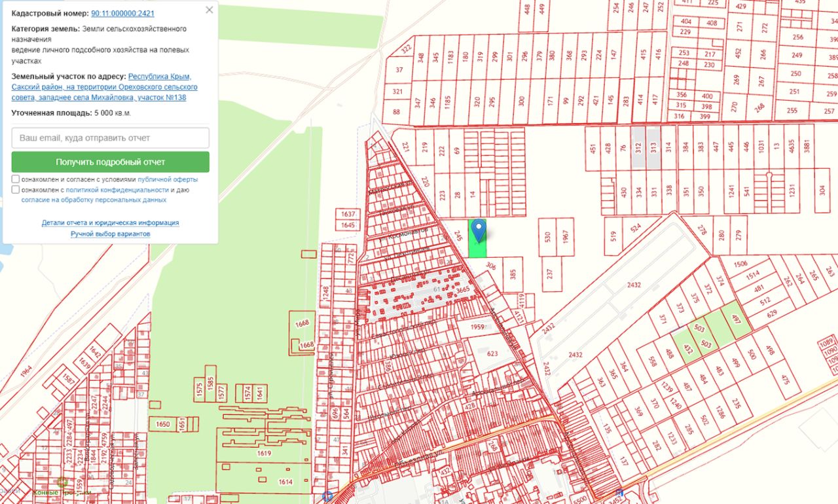
Task: Select parcel labeled 3665
Action: (x=464, y=289)
